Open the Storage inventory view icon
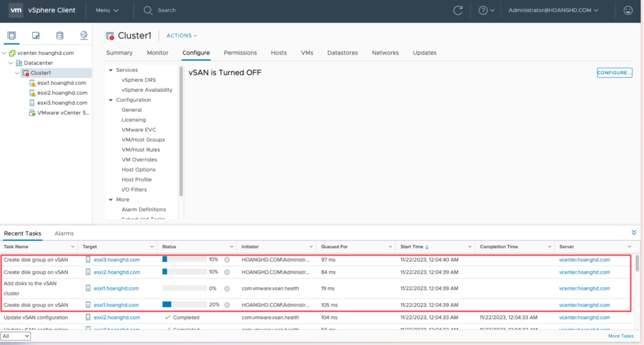This screenshot has height=345, width=644. point(60,36)
